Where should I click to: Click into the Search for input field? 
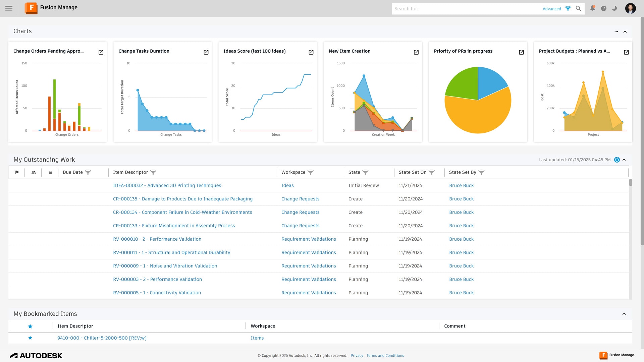pyautogui.click(x=466, y=9)
